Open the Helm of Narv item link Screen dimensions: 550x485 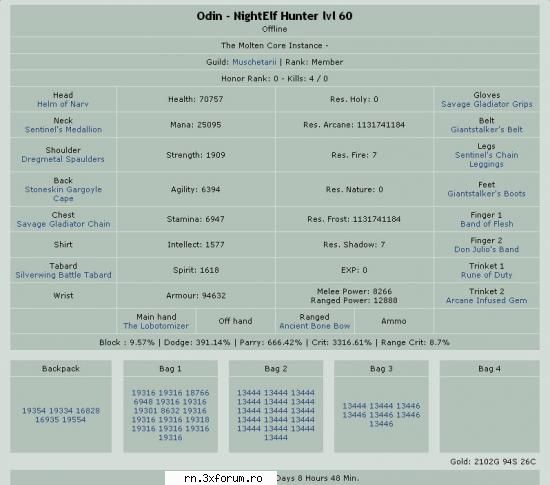point(63,104)
